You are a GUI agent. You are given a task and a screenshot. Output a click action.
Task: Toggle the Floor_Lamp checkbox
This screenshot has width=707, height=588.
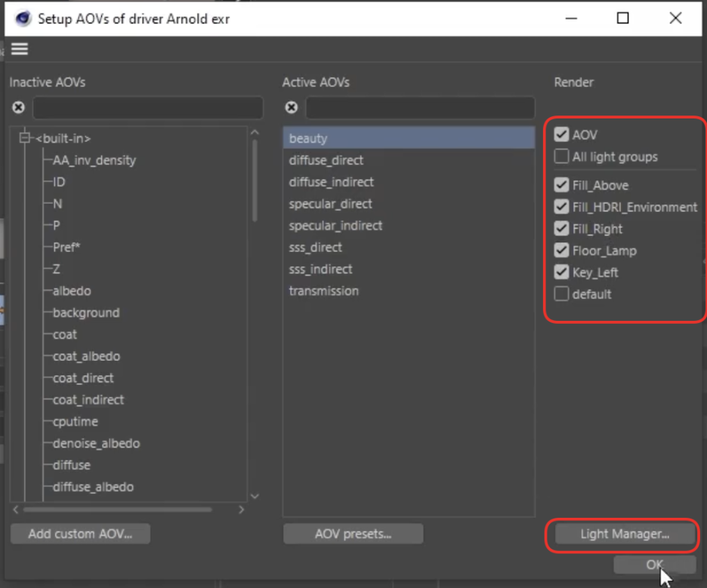pyautogui.click(x=561, y=250)
